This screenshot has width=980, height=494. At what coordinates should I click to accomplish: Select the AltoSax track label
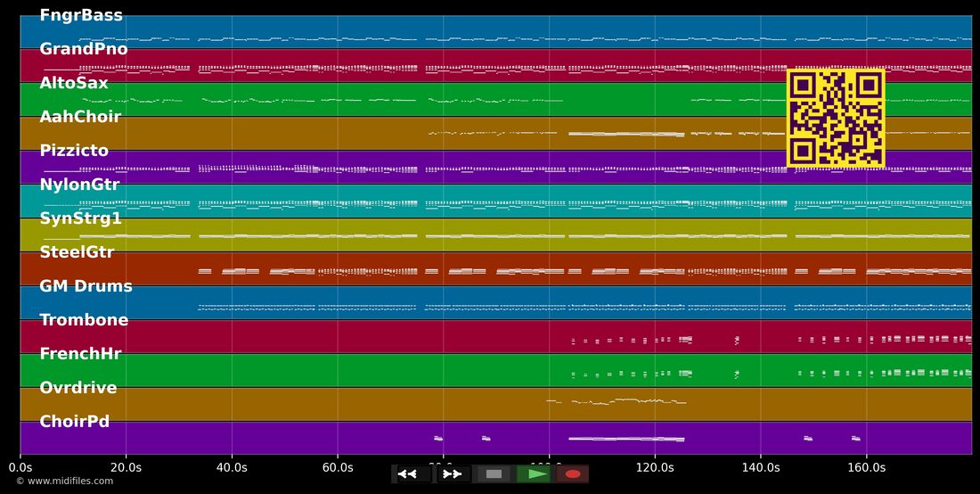[x=74, y=83]
